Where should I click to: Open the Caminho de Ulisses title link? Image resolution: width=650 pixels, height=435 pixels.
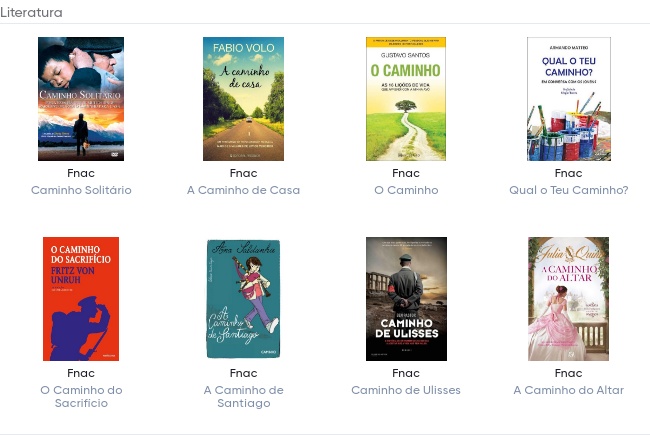(406, 390)
